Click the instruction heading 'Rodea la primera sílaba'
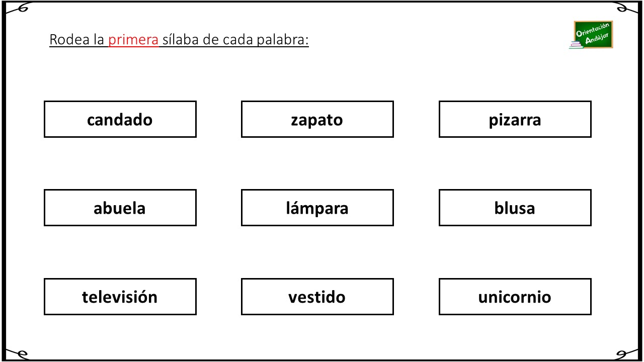Viewport: 644px width, 362px height. click(123, 40)
